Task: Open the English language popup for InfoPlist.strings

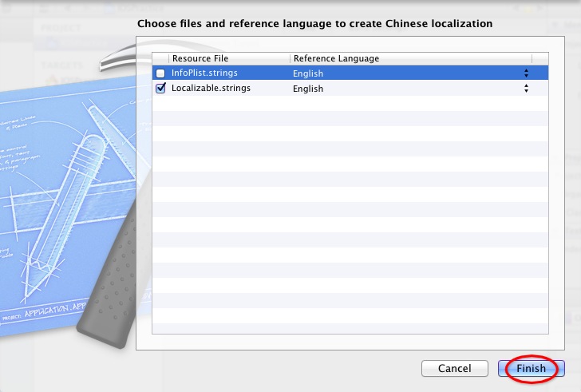Action: click(407, 73)
